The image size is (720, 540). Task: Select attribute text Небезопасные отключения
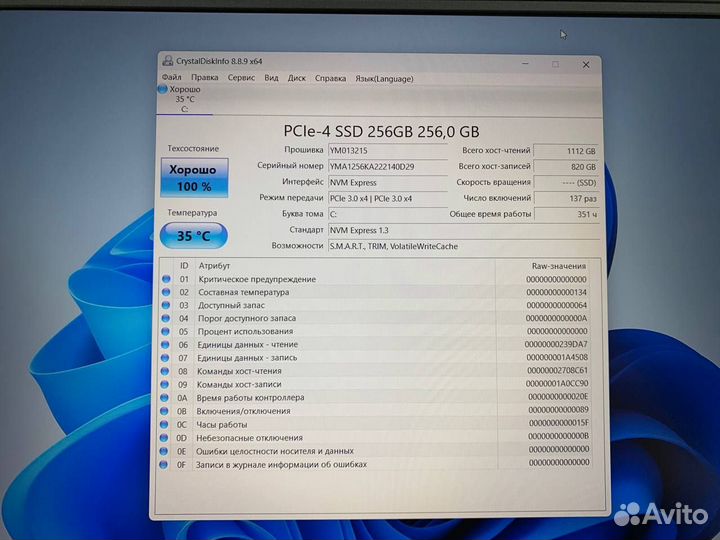click(249, 438)
